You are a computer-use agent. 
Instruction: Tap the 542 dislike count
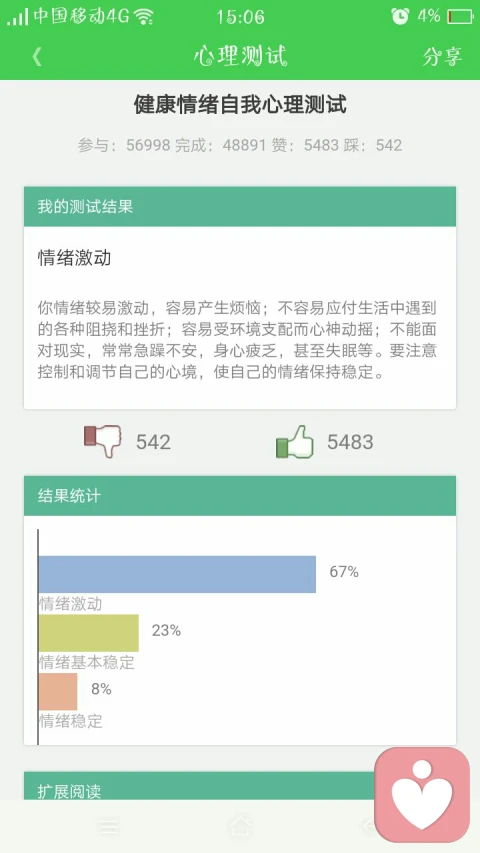click(x=153, y=442)
